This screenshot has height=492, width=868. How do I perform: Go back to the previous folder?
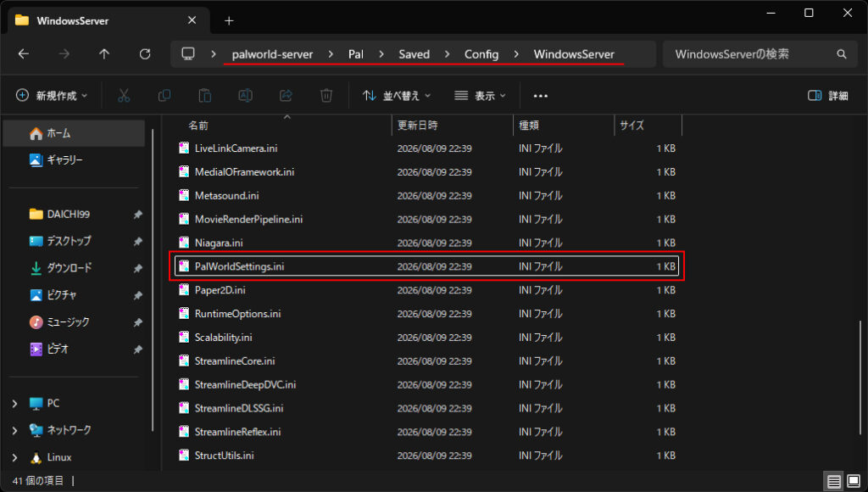pos(23,53)
